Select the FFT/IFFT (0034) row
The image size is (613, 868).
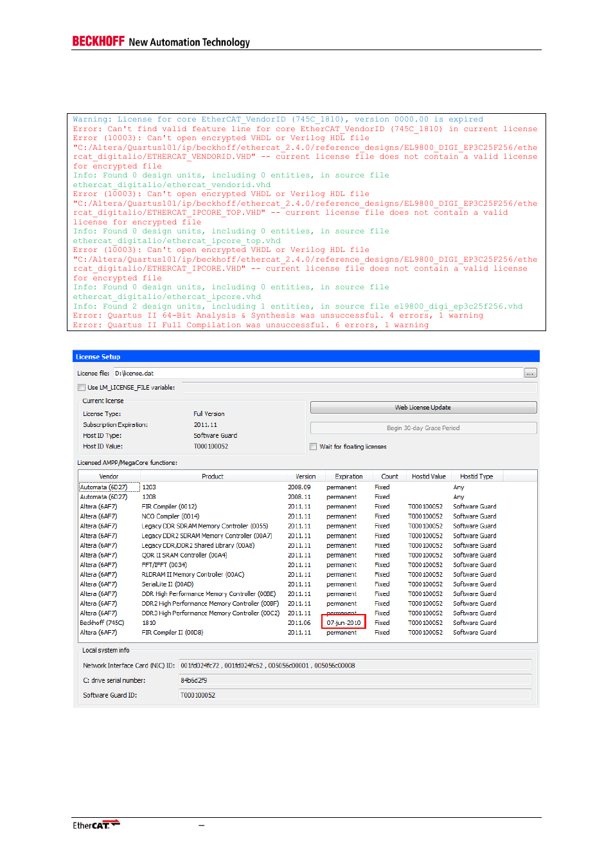(x=307, y=565)
